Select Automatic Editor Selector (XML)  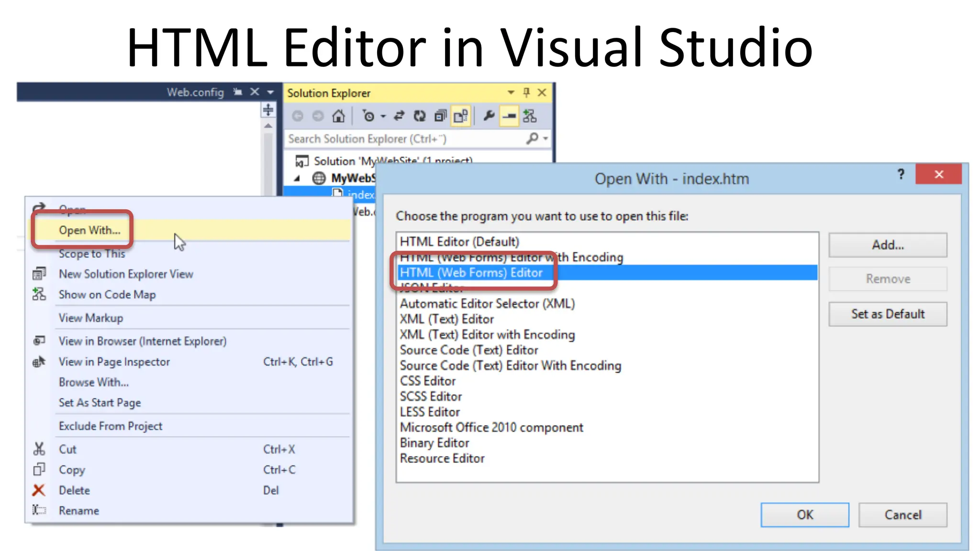pos(607,304)
